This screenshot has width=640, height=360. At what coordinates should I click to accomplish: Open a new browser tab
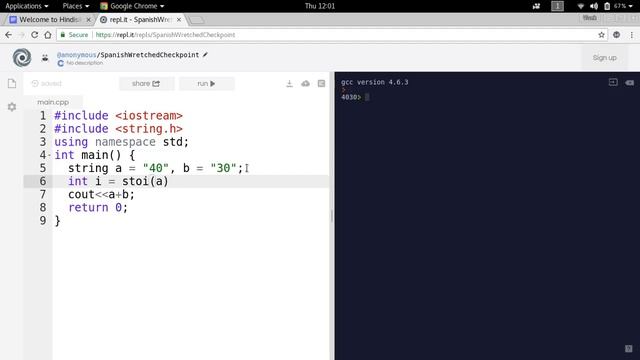(x=197, y=20)
